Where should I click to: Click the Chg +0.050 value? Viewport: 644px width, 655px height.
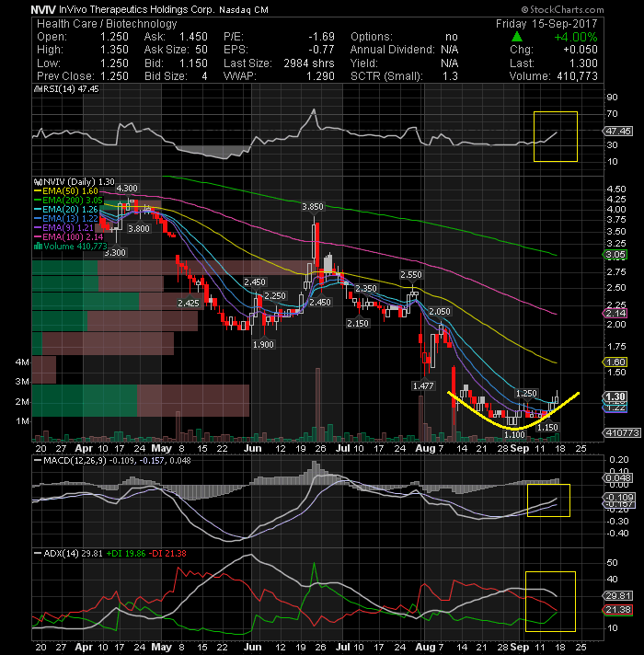pyautogui.click(x=581, y=50)
